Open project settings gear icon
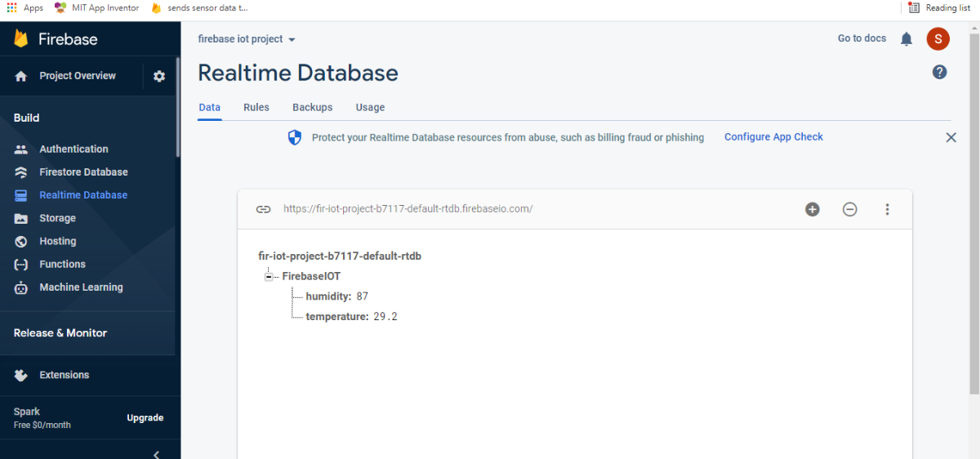980x459 pixels. pos(159,76)
